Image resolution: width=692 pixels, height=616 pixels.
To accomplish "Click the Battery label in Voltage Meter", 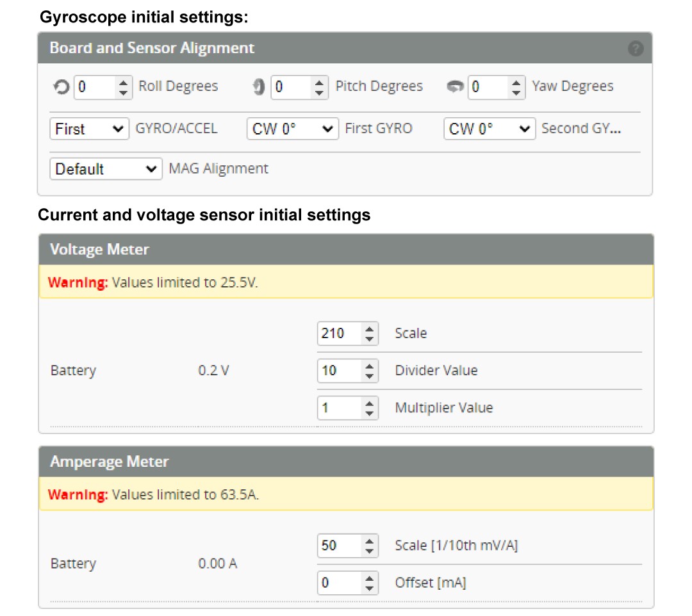I will [x=73, y=371].
